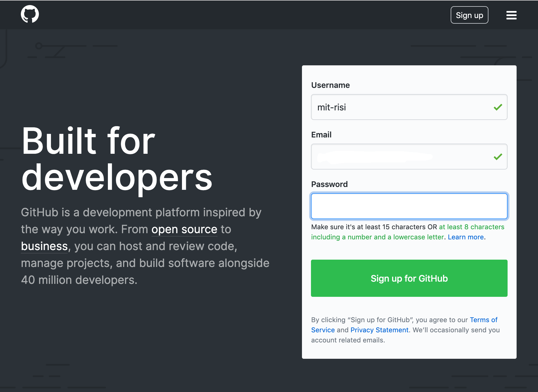538x392 pixels.
Task: Click the Sign up button in the header
Action: pos(469,15)
